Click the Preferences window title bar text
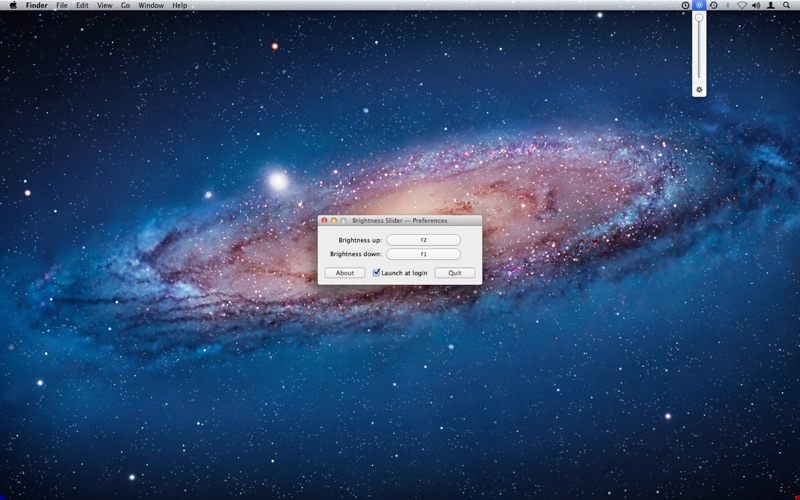This screenshot has width=800, height=500. pos(399,220)
